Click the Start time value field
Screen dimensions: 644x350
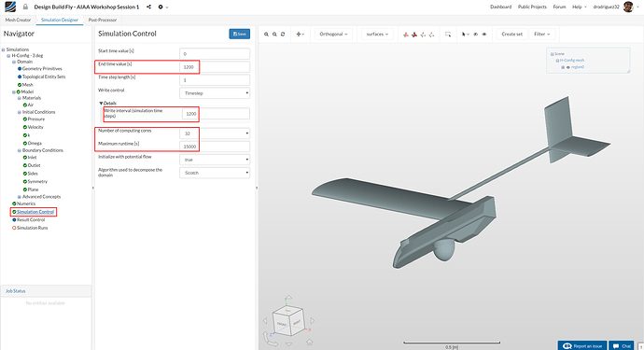(215, 54)
